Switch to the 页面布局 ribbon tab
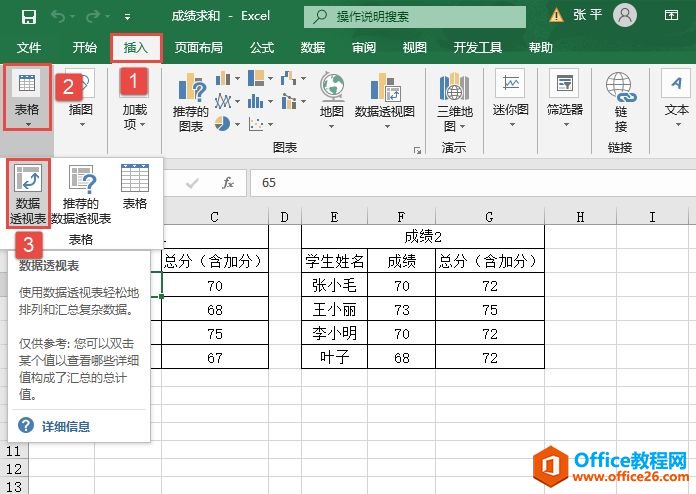 click(198, 47)
